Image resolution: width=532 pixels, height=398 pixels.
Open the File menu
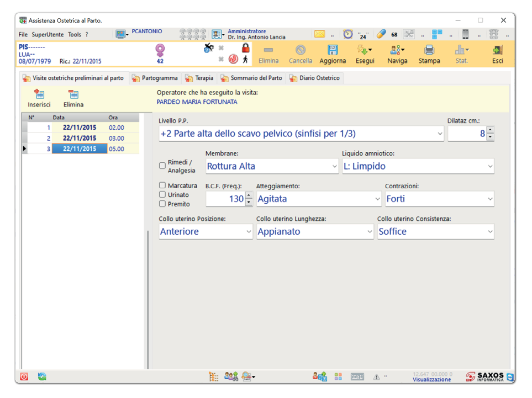23,35
